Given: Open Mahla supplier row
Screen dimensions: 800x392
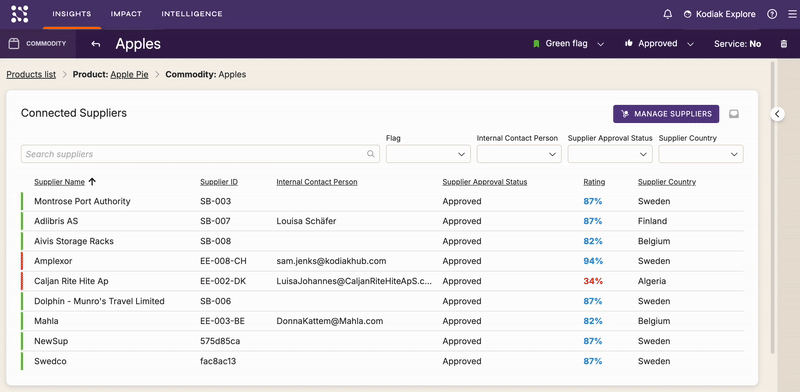Looking at the screenshot, I should click(382, 321).
